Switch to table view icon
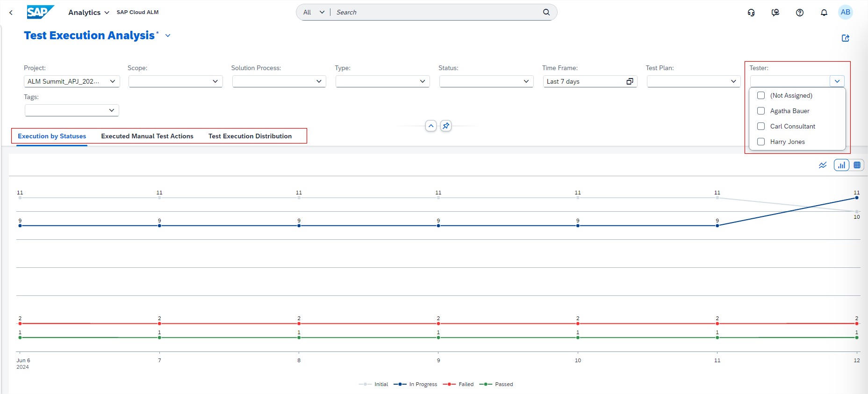The width and height of the screenshot is (868, 394). [857, 165]
